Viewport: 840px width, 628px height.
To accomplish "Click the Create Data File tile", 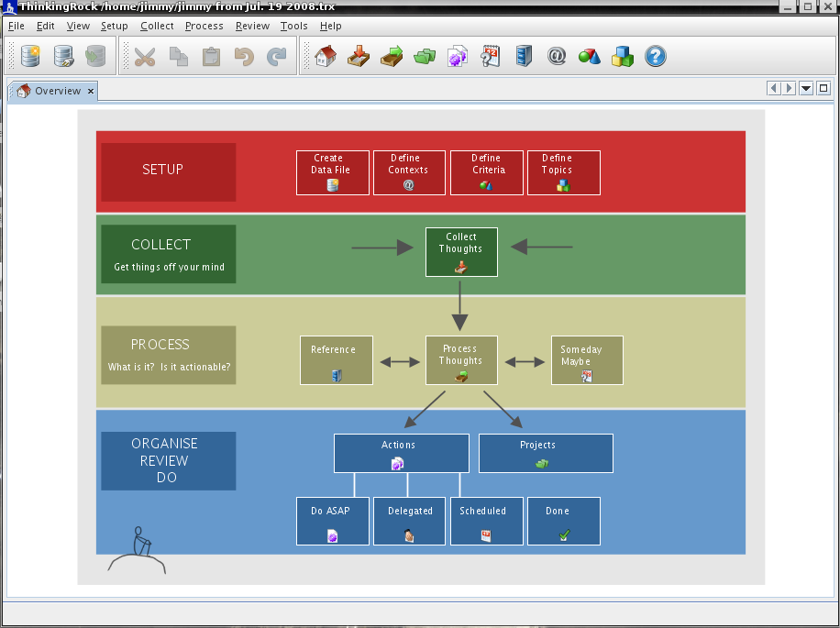I will pyautogui.click(x=333, y=172).
